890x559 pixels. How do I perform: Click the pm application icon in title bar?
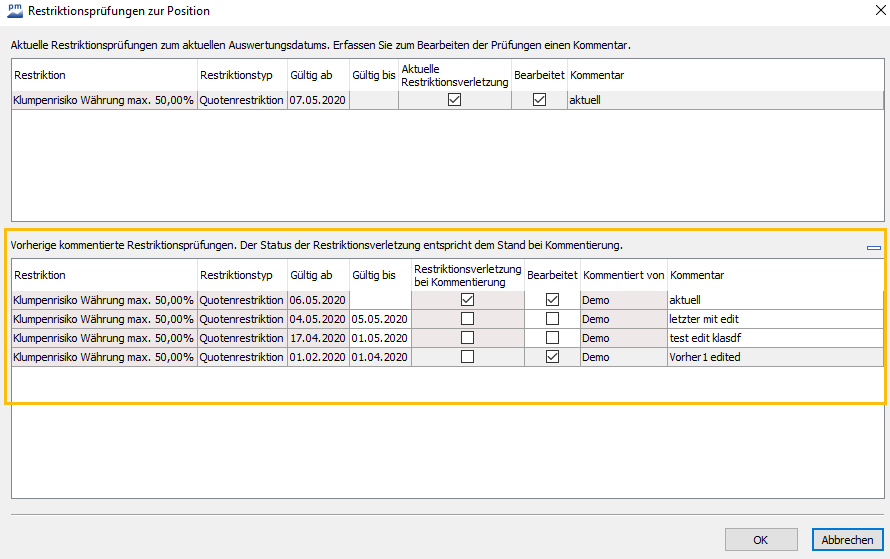pos(16,10)
